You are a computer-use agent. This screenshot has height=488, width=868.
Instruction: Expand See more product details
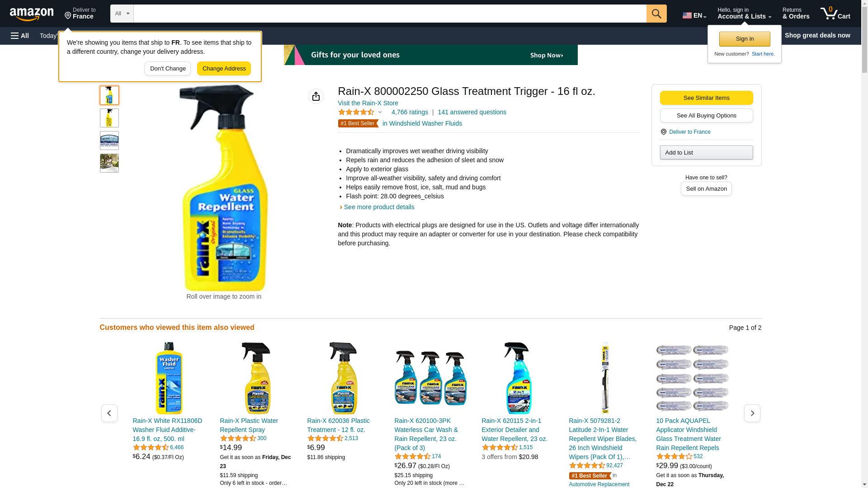pyautogui.click(x=379, y=207)
